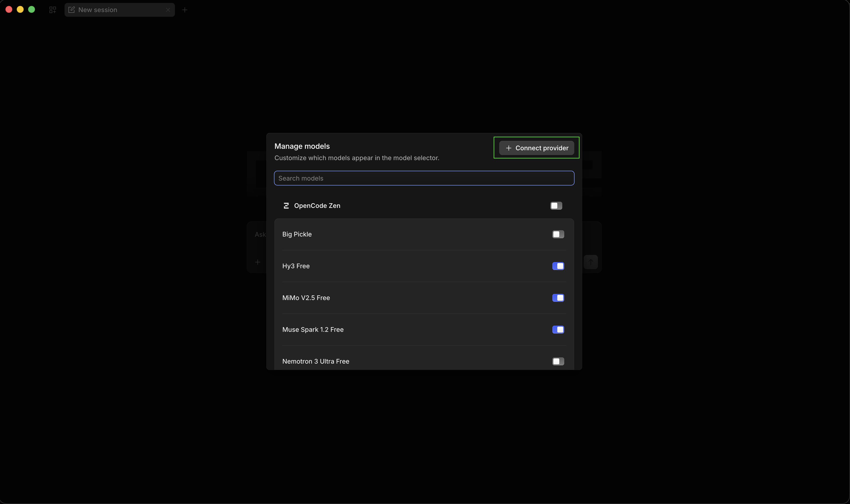Image resolution: width=850 pixels, height=504 pixels.
Task: Click the green fullscreen window button
Action: (32, 10)
